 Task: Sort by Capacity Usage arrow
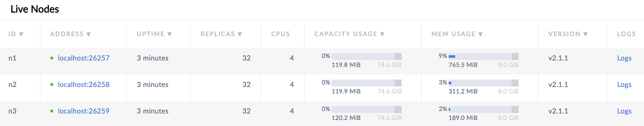[382, 34]
